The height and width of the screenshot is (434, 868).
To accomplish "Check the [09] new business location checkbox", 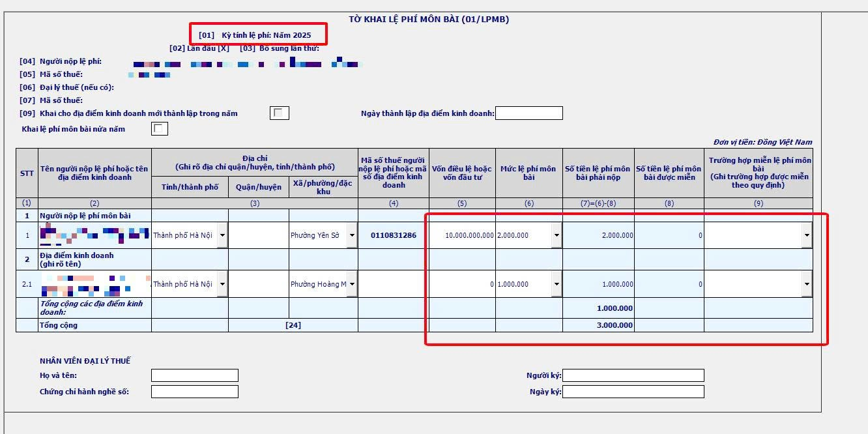I will [279, 113].
